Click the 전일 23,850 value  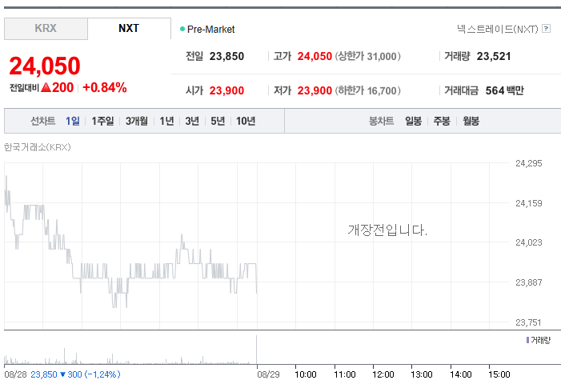(226, 56)
